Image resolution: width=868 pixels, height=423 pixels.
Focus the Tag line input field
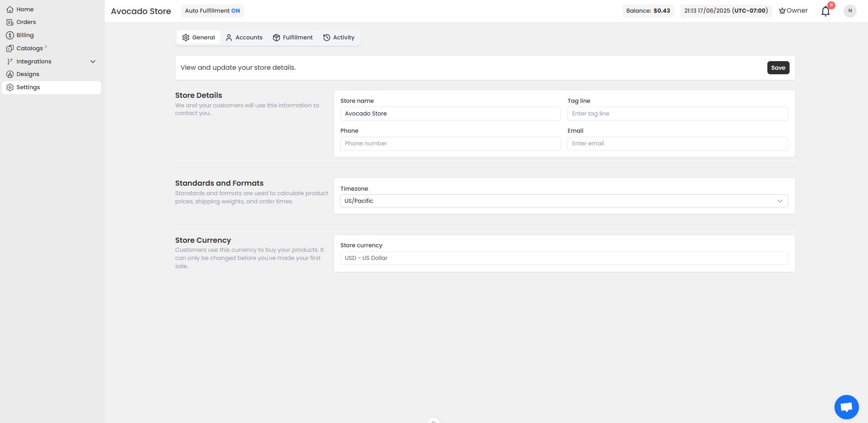coord(678,114)
